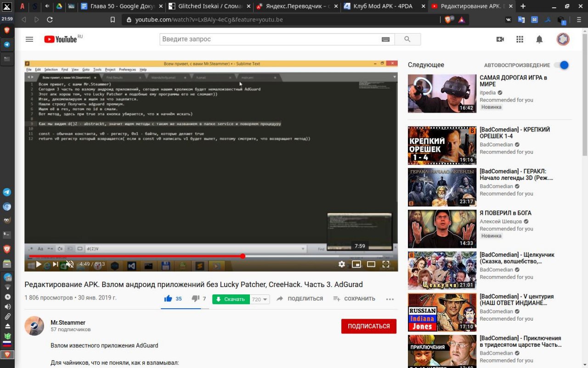Click ПОДЕЛИТЬСЯ share button

[300, 299]
